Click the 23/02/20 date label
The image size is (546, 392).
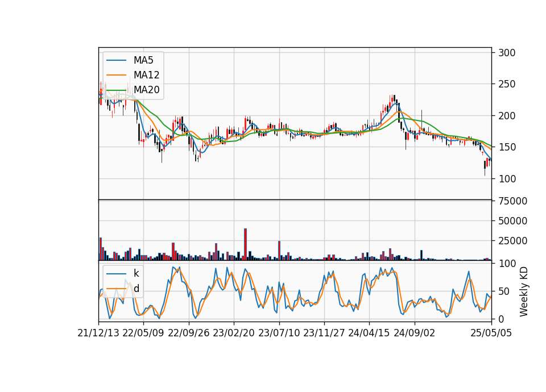coord(234,333)
